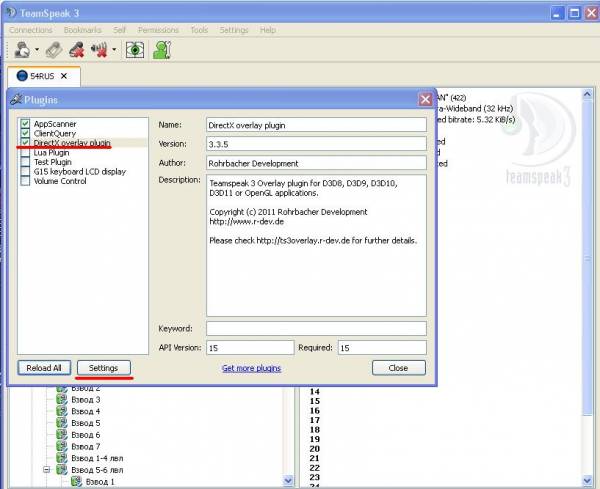Click info panel scrollbar down arrow

587,480
